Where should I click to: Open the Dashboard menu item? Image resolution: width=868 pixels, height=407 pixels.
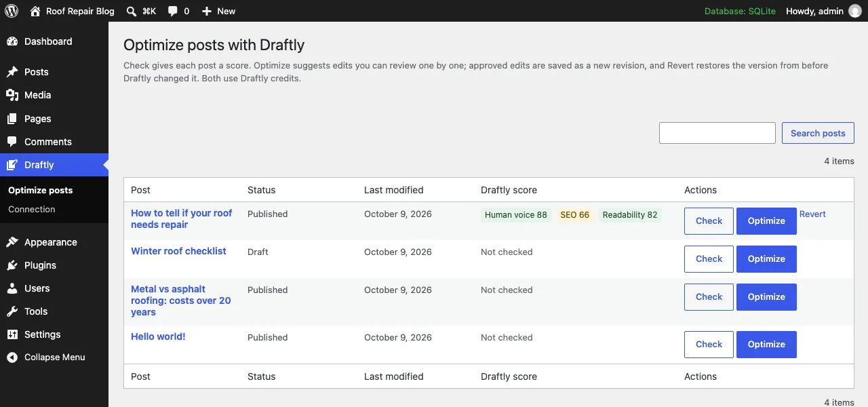point(54,41)
